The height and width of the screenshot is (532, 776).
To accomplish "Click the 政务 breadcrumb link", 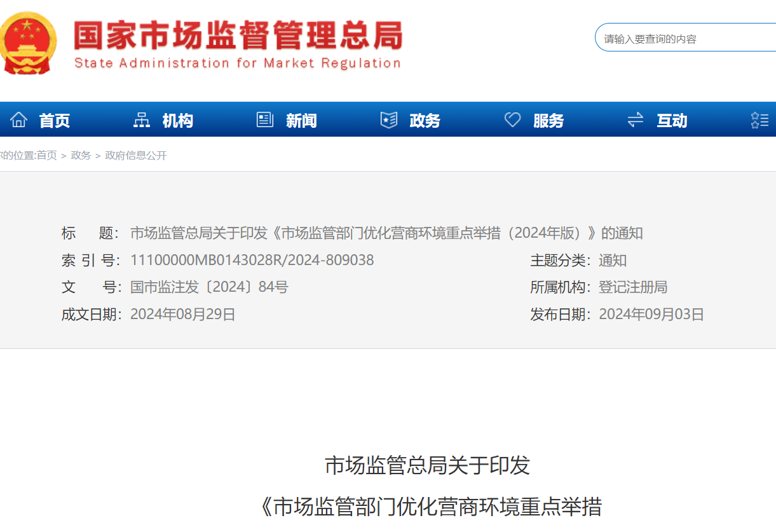I will (x=80, y=155).
